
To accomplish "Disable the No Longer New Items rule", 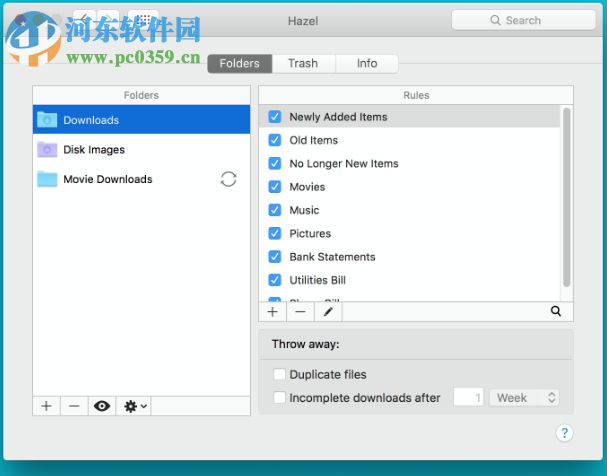I will click(275, 163).
